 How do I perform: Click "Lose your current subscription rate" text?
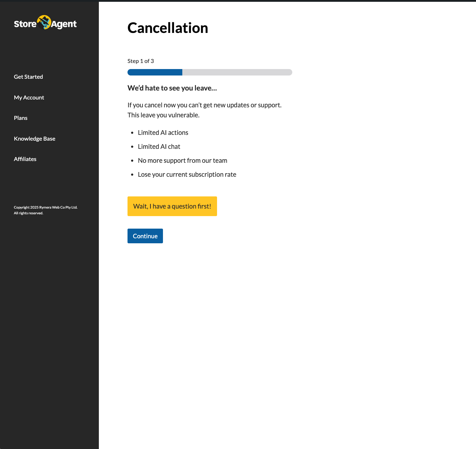(187, 175)
